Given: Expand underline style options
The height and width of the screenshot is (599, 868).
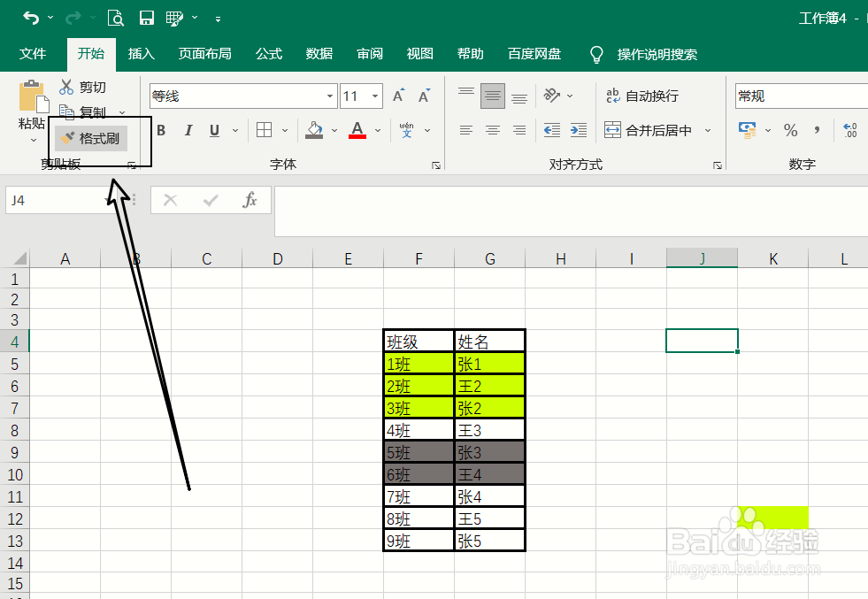Looking at the screenshot, I should (235, 131).
